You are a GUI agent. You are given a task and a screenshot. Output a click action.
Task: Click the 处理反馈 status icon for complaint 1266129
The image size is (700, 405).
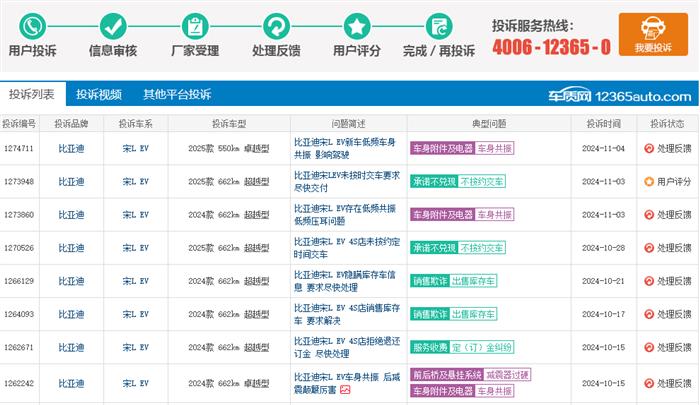click(649, 281)
